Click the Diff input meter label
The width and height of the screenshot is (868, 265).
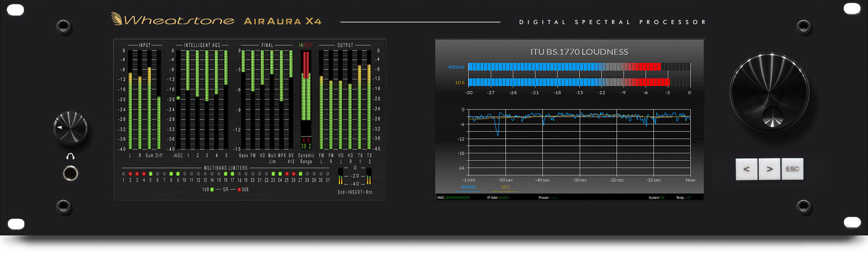[x=159, y=156]
